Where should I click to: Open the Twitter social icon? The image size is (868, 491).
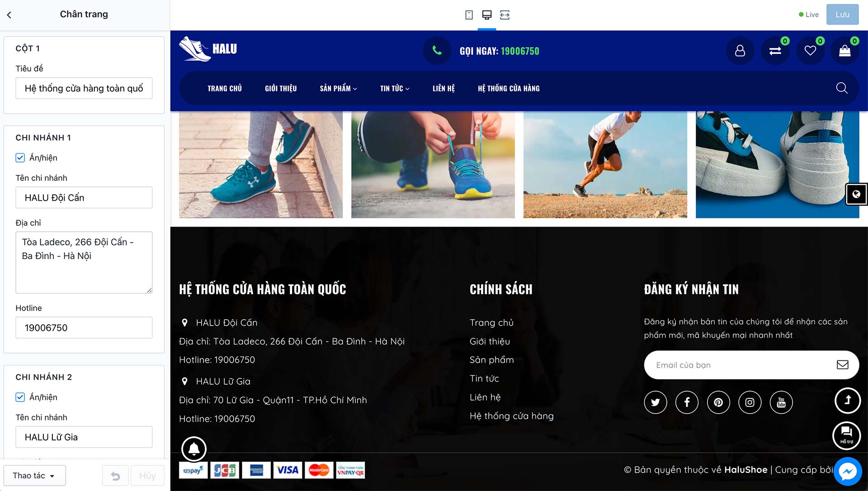coord(656,402)
